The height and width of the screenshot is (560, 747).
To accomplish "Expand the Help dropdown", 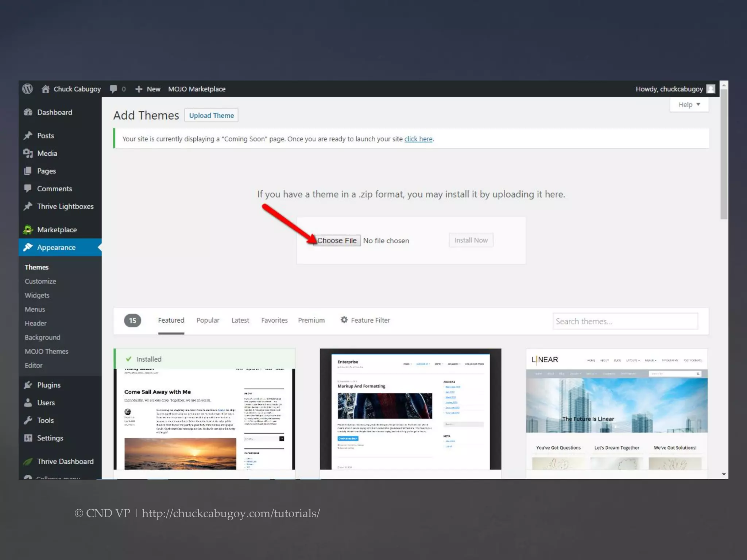I will coord(689,105).
